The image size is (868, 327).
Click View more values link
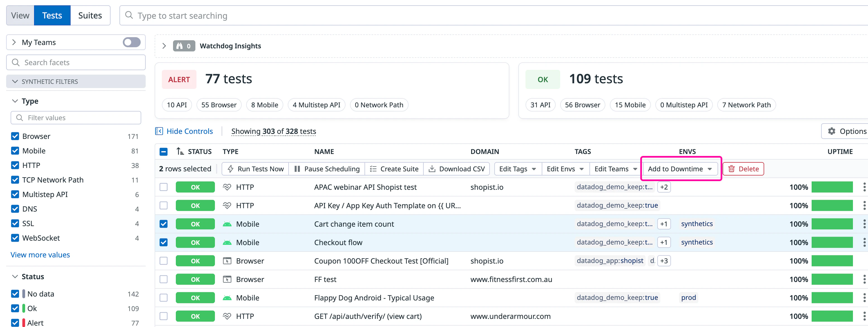point(40,255)
